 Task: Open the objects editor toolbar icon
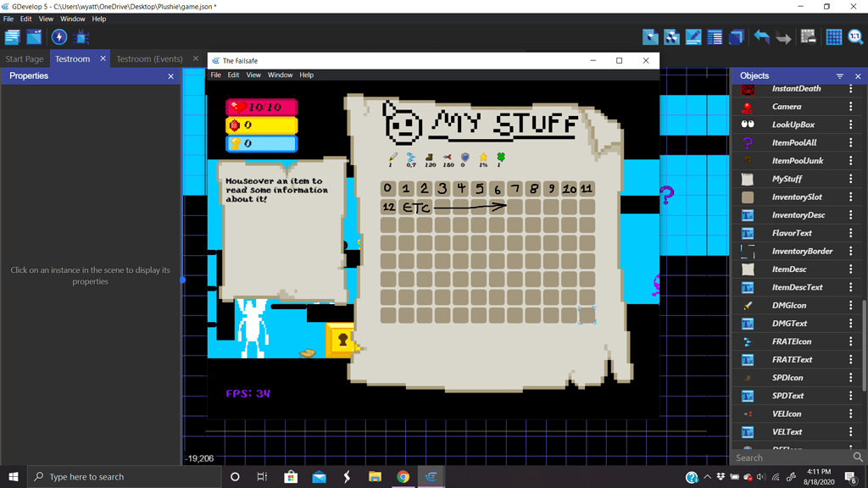[649, 36]
